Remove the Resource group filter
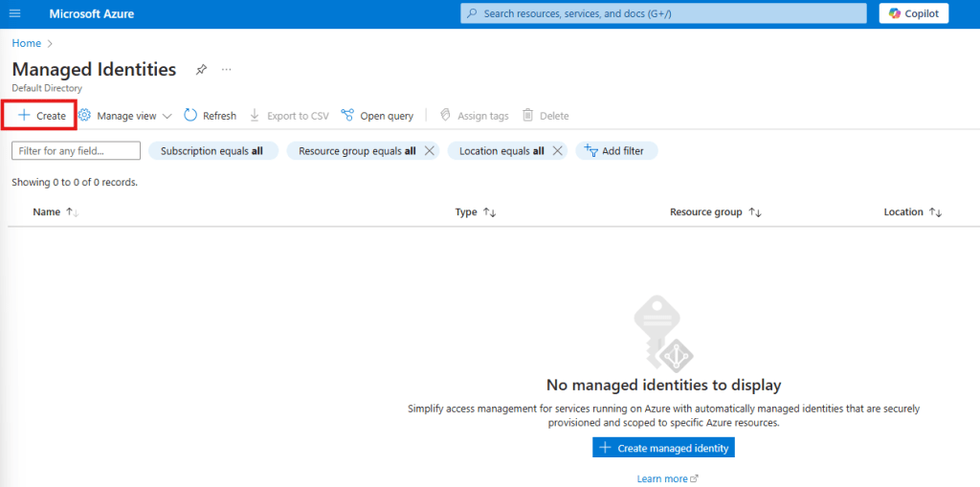This screenshot has height=487, width=980. (x=429, y=151)
